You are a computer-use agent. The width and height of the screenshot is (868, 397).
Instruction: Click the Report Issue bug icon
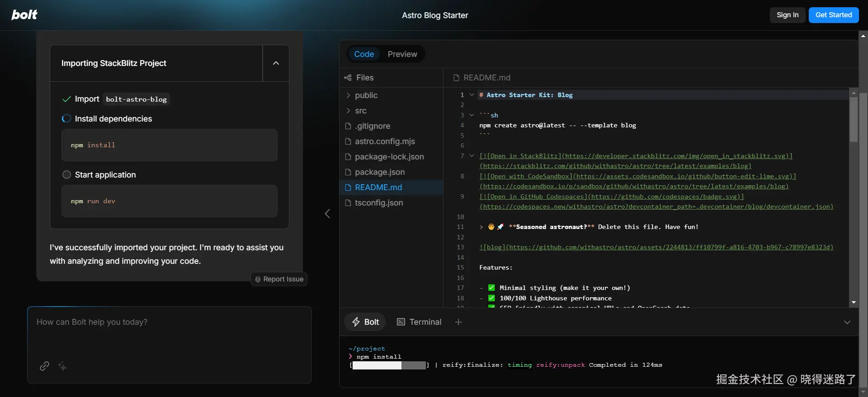click(258, 279)
